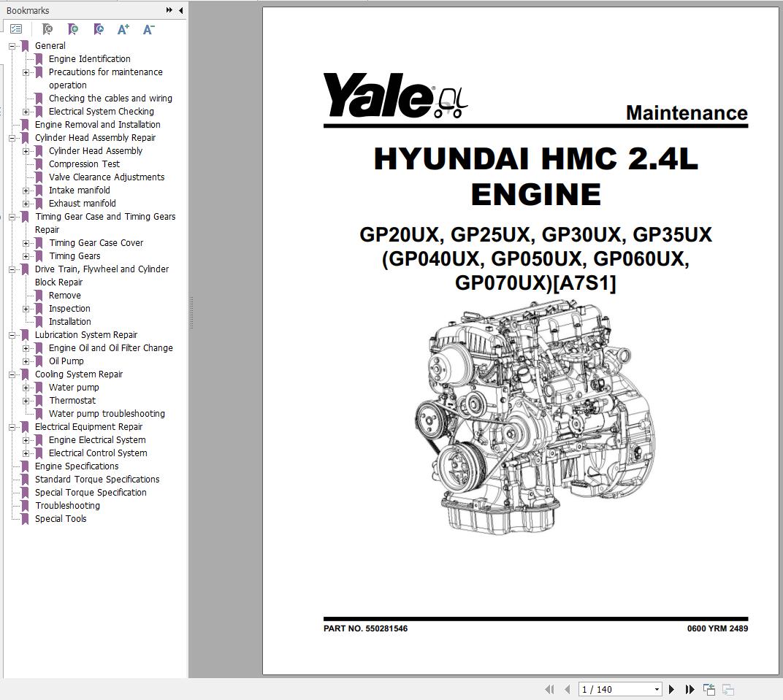Image resolution: width=783 pixels, height=700 pixels.
Task: Click the bookmark icon beside Troubleshooting
Action: click(x=25, y=505)
